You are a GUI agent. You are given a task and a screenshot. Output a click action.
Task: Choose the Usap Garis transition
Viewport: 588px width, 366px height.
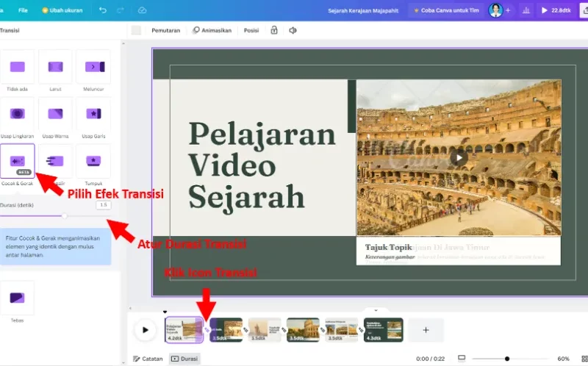pos(94,114)
